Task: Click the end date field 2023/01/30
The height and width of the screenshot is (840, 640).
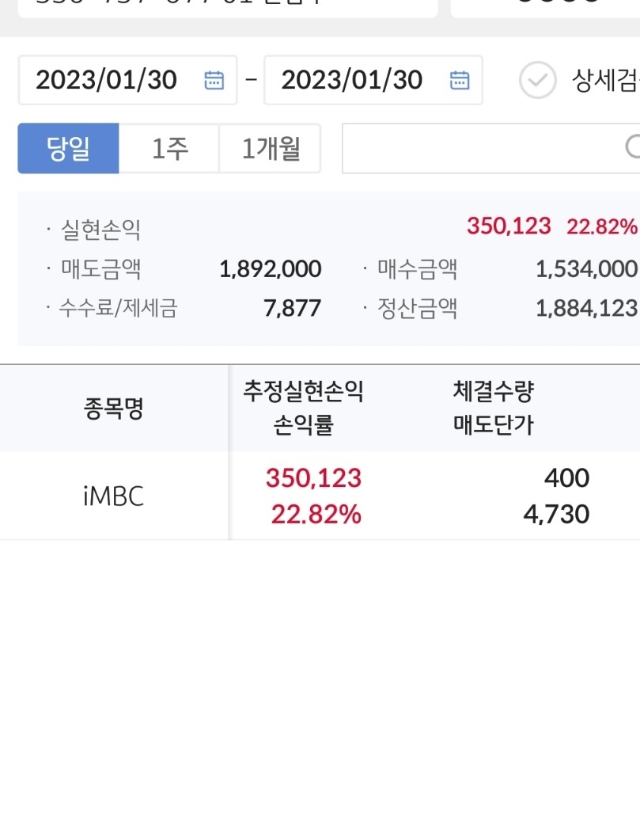Action: tap(373, 80)
